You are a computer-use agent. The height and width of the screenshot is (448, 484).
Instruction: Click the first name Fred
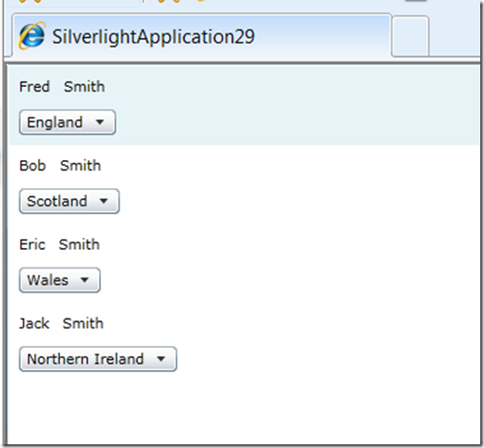click(x=34, y=86)
